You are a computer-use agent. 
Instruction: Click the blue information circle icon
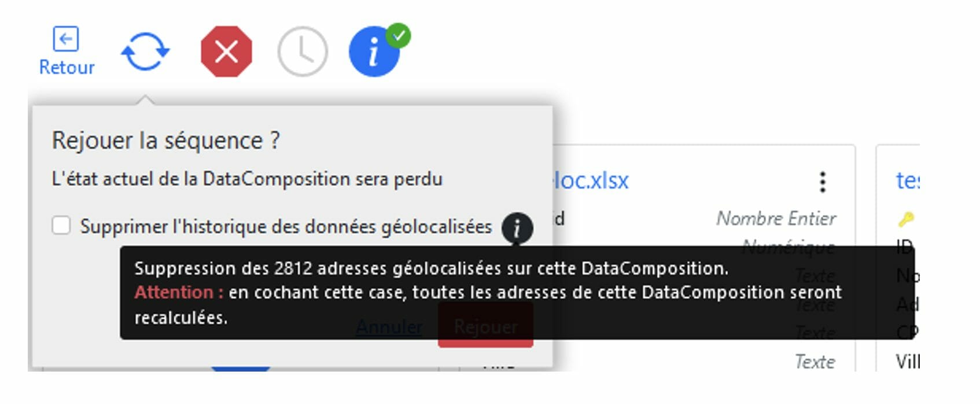click(x=374, y=52)
